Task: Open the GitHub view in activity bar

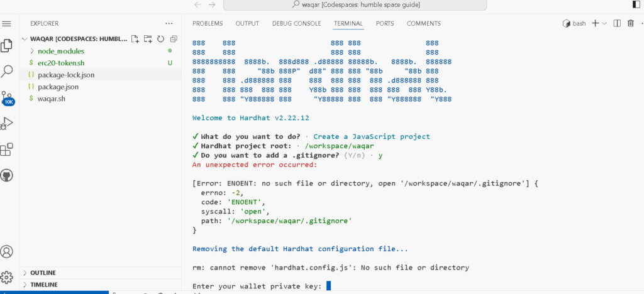Action: click(7, 175)
